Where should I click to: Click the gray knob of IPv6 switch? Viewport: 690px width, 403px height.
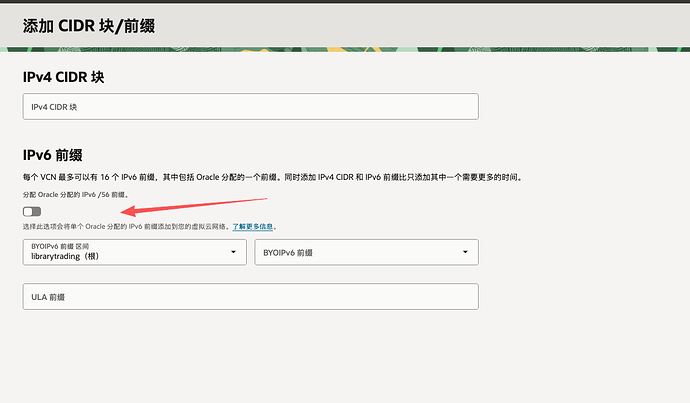point(28,211)
